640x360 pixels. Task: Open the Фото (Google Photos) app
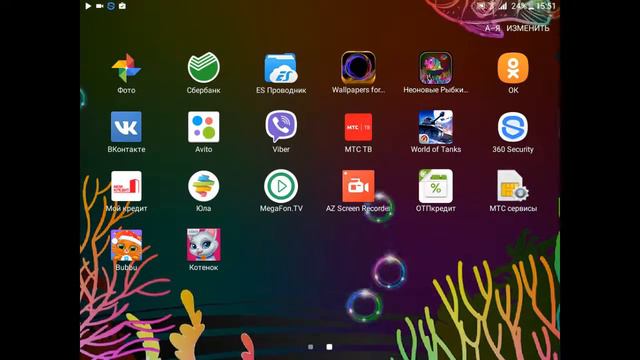pyautogui.click(x=126, y=68)
